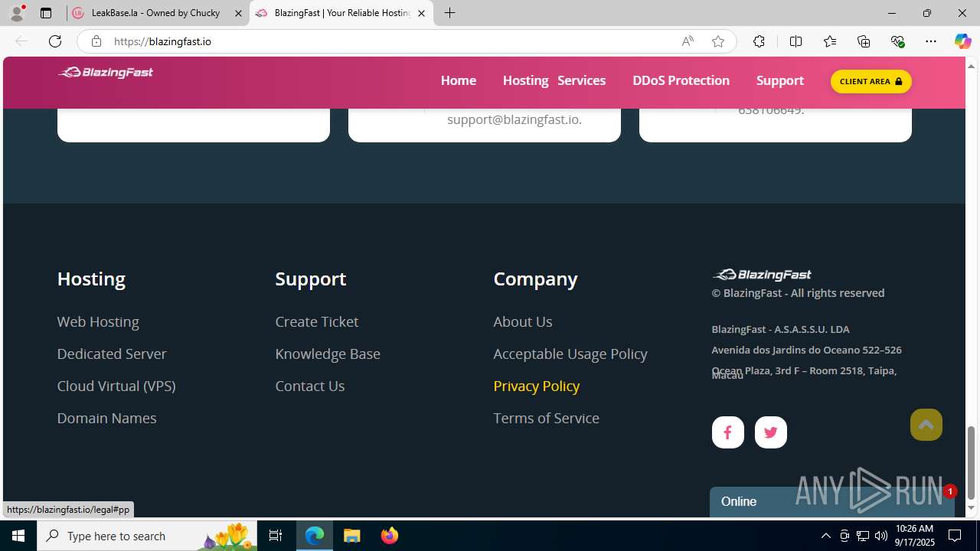Open the Collections icon
The height and width of the screenshot is (551, 980).
864,41
